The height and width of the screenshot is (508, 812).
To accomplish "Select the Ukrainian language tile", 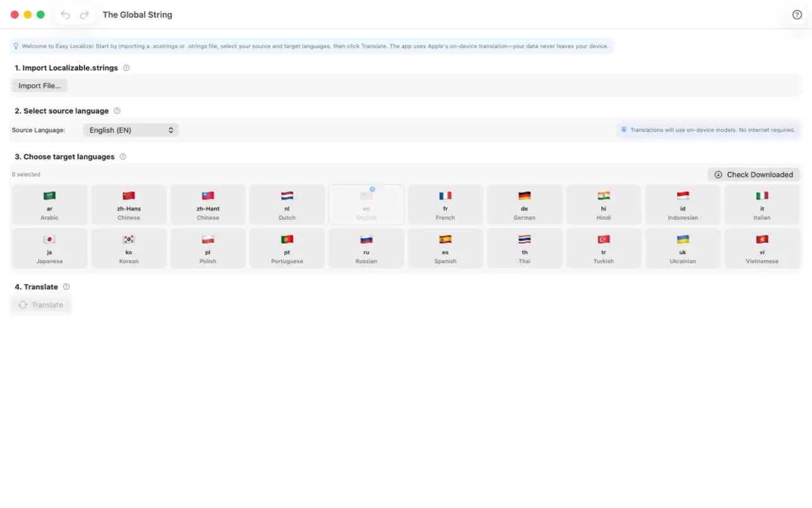I will (x=683, y=248).
